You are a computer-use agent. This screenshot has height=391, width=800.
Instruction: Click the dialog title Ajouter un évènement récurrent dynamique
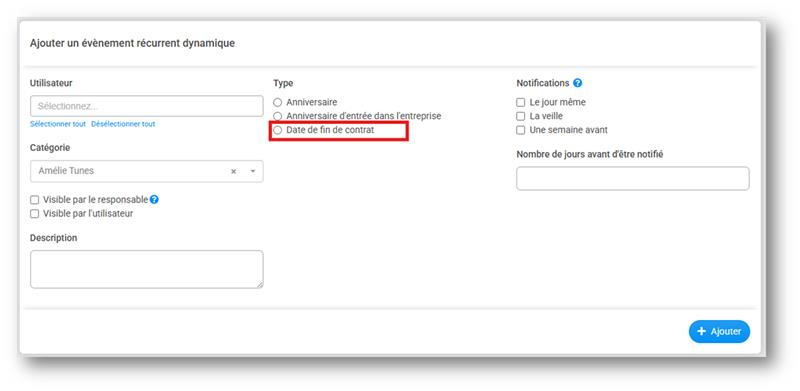tap(133, 43)
